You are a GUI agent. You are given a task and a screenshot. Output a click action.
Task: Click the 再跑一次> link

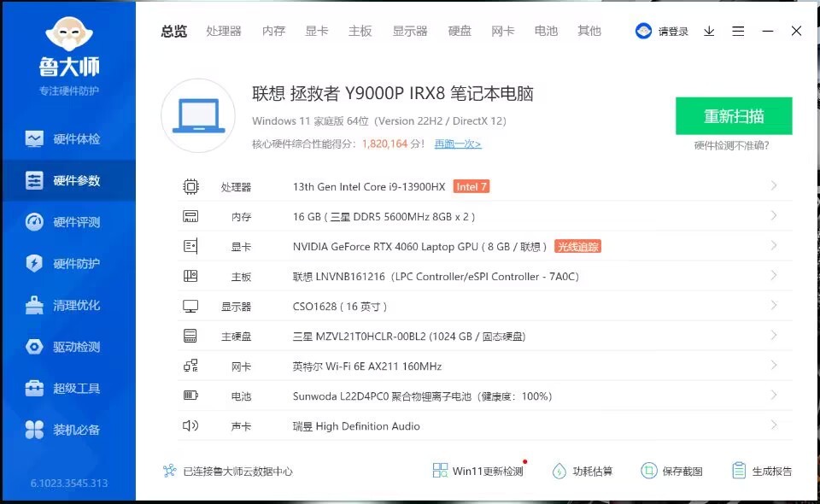[458, 144]
